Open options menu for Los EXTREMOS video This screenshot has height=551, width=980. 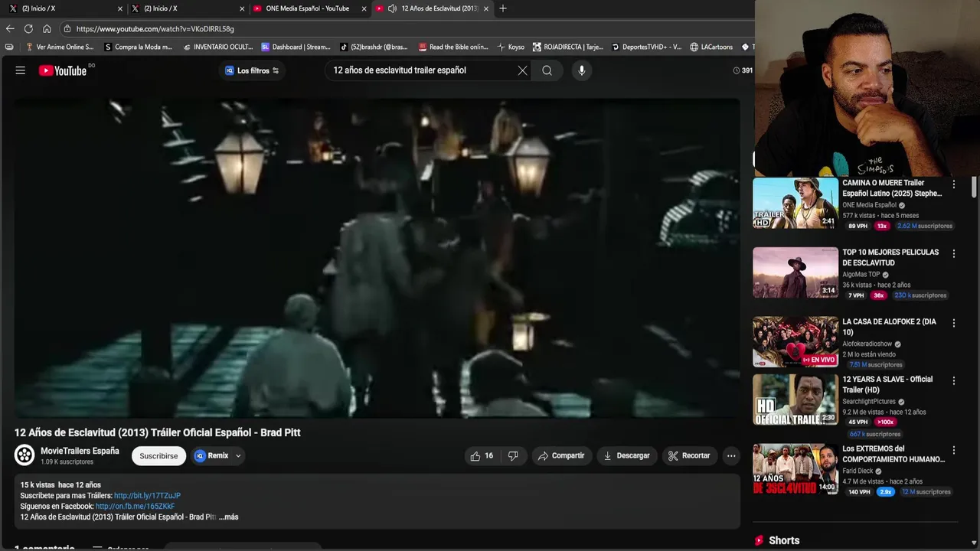(953, 450)
